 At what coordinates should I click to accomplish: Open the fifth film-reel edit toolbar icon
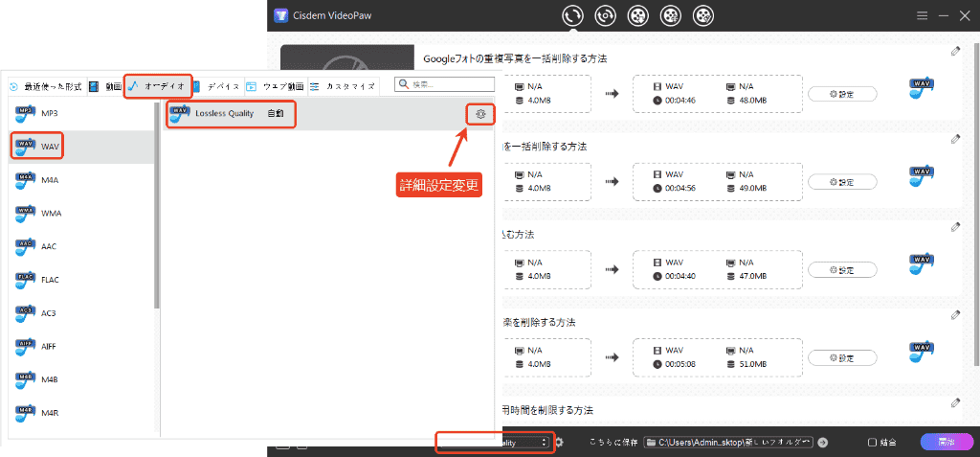tap(704, 15)
